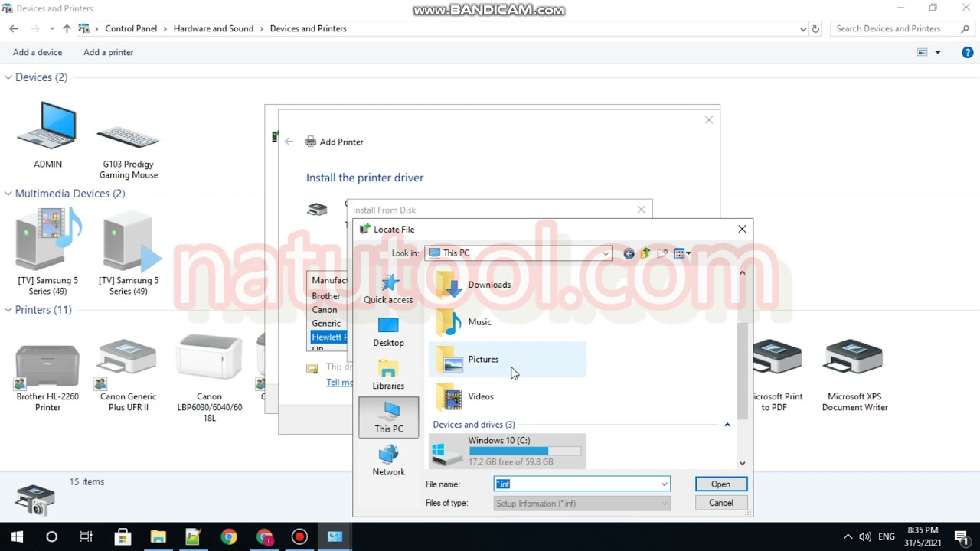Collapse the Devices (2) group
The width and height of the screenshot is (980, 551).
coord(8,77)
